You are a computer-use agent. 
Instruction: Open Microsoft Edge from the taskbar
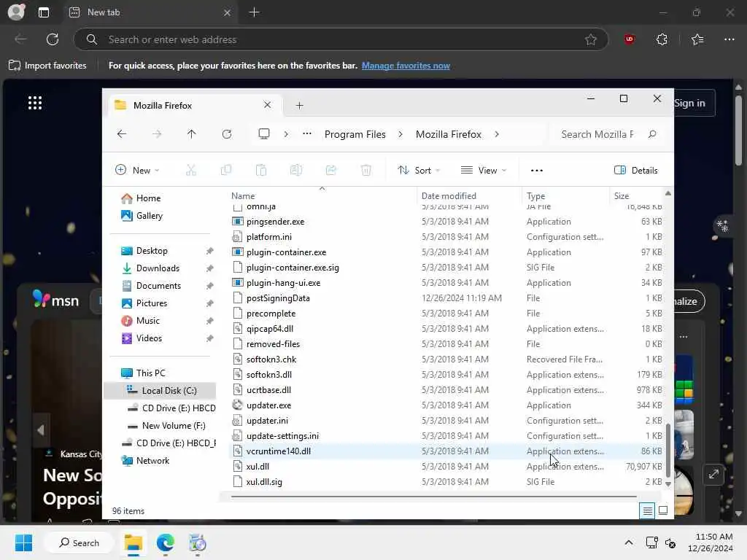[x=166, y=542]
